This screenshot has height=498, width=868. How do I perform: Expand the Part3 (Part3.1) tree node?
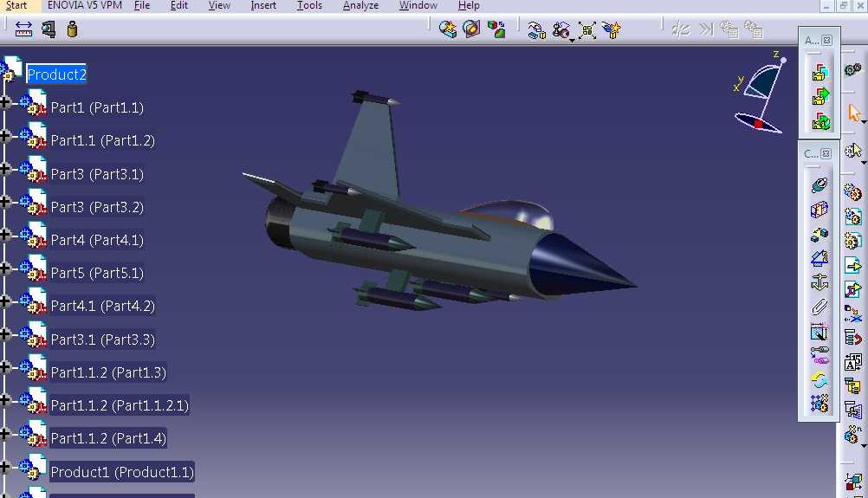point(5,169)
